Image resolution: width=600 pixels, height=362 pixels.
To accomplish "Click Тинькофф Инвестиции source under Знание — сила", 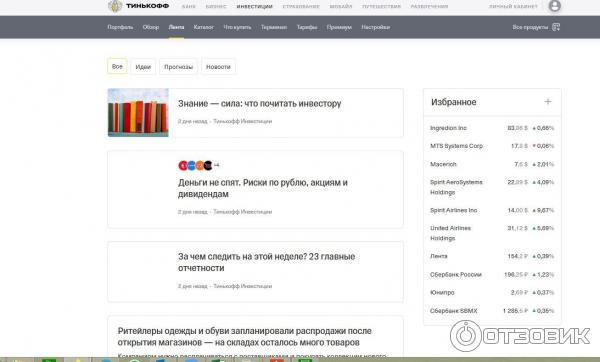I will pos(243,121).
